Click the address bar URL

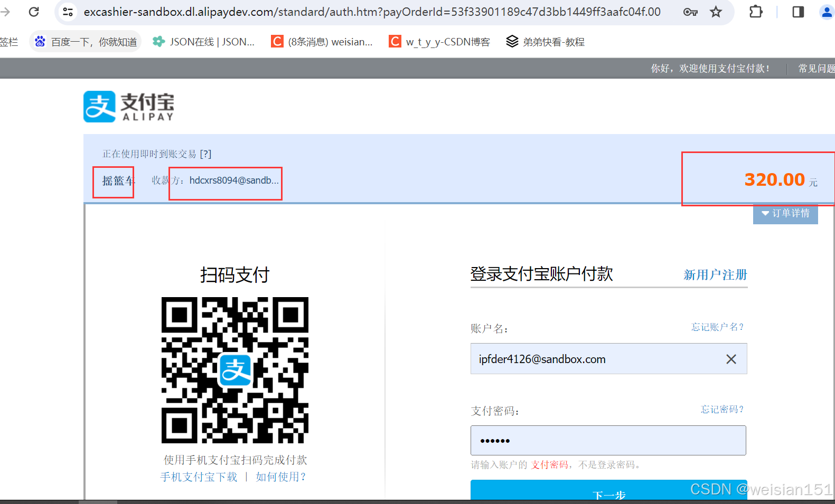point(372,12)
